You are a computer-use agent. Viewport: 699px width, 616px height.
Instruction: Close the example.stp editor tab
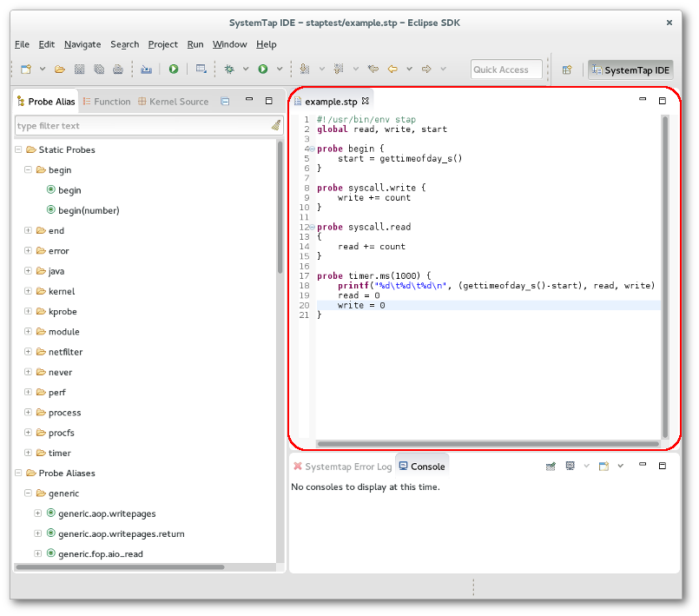coord(365,101)
